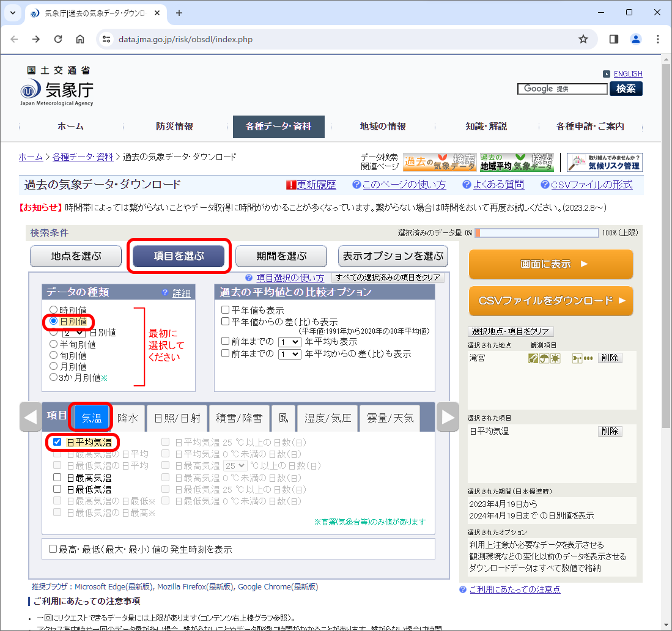This screenshot has width=672, height=631.
Task: Click the red exclamation icon by 更新履歴
Action: pos(292,185)
